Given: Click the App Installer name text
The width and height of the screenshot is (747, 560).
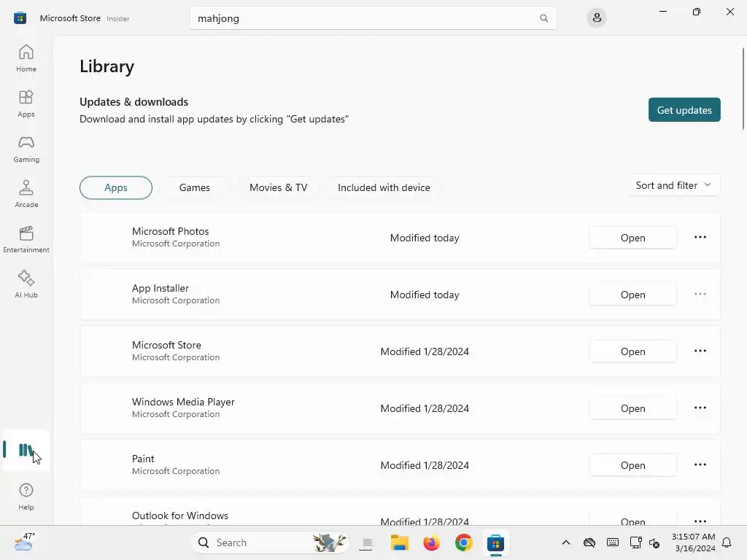Looking at the screenshot, I should [x=160, y=289].
